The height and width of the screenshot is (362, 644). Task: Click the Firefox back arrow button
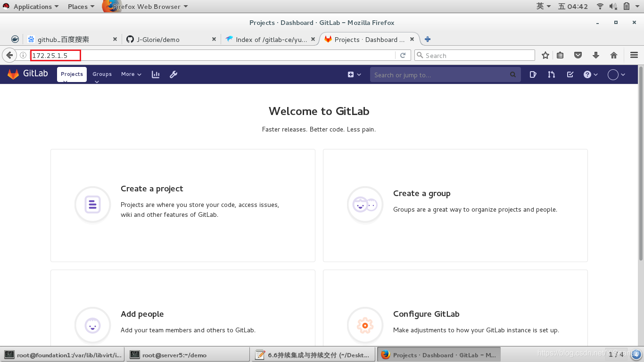(9, 55)
